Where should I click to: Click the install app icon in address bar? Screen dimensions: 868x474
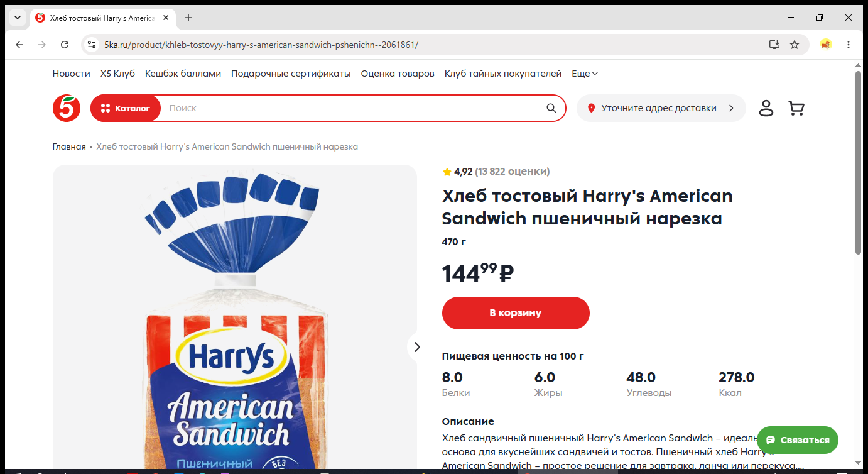pyautogui.click(x=774, y=45)
